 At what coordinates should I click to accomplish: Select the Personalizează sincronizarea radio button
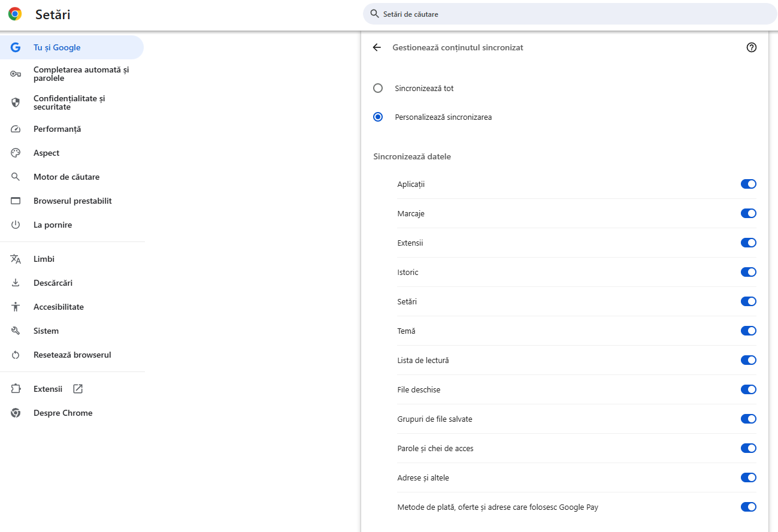pos(378,117)
